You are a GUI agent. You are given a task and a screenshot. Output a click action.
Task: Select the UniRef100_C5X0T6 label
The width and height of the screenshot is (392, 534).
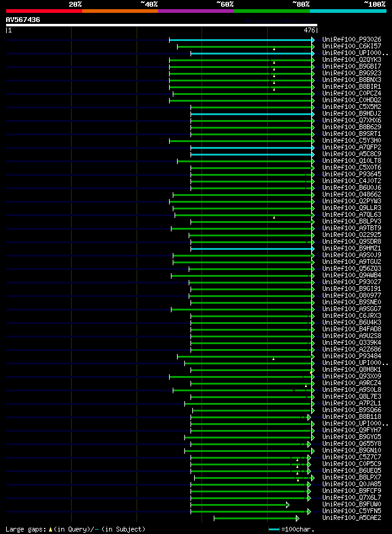[352, 168]
